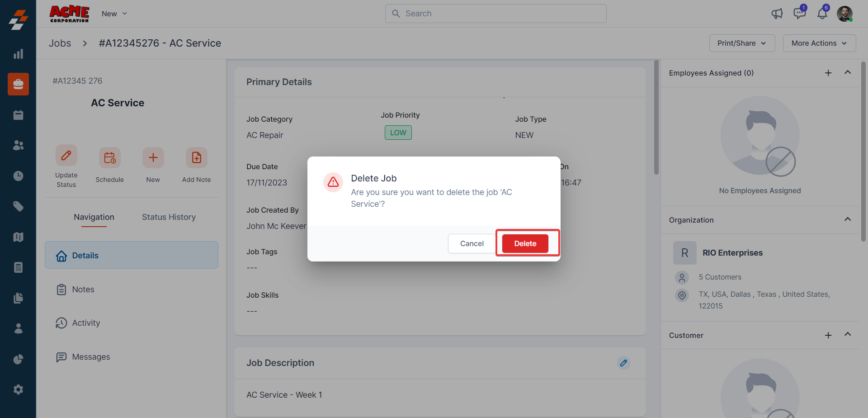Add an employee with plus icon
868x418 pixels.
point(828,73)
